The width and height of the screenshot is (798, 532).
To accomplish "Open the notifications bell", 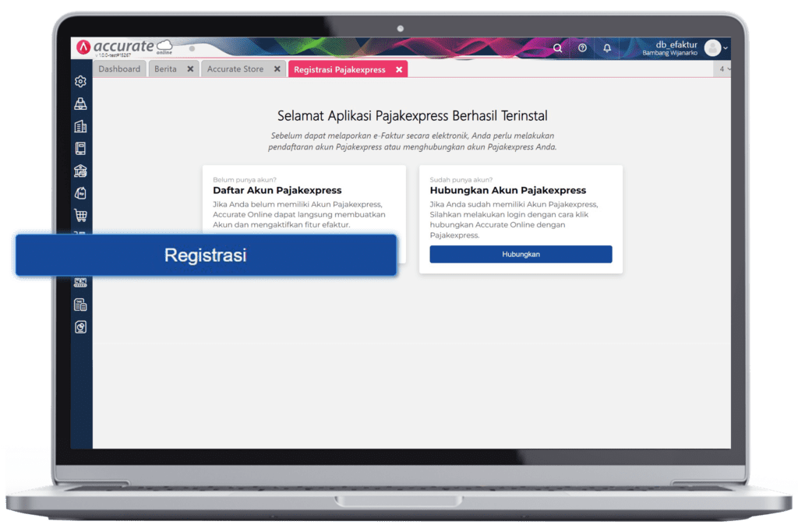I will tap(607, 48).
